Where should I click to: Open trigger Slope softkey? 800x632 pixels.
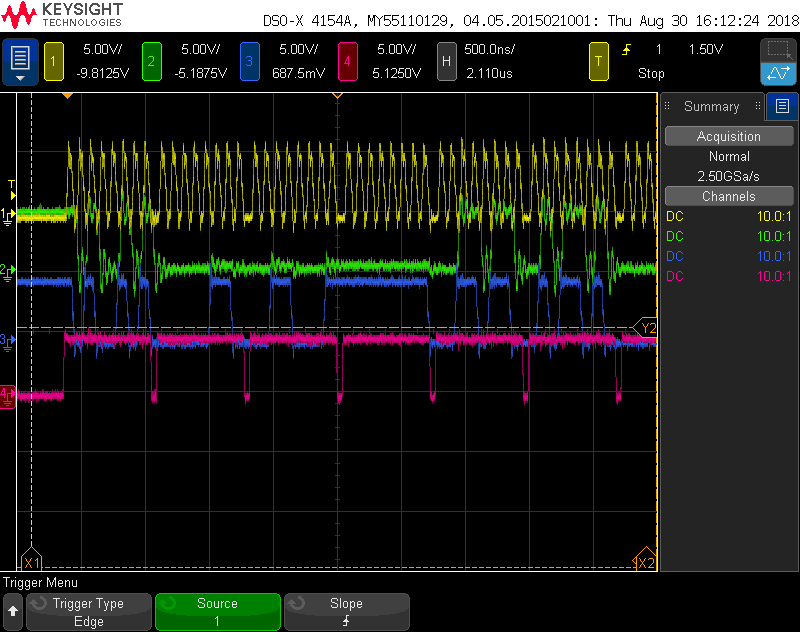346,611
